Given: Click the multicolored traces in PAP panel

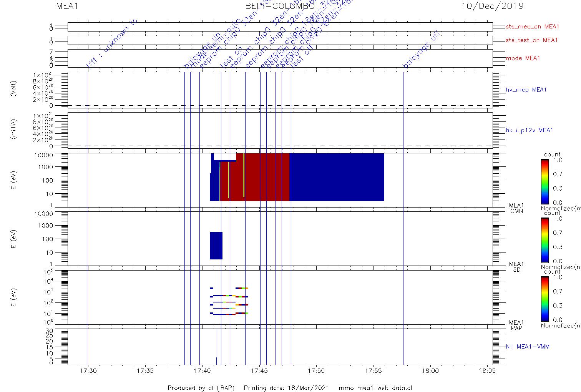Looking at the screenshot, I should tap(229, 301).
